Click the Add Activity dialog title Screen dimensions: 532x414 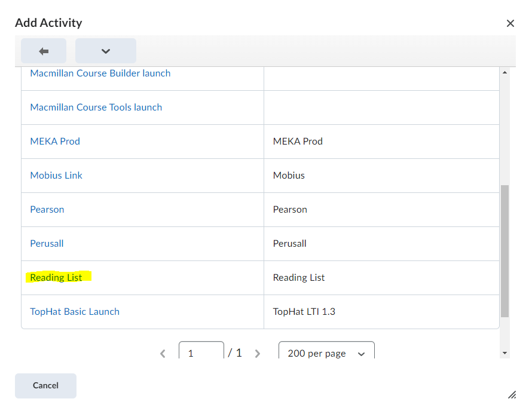(x=48, y=23)
